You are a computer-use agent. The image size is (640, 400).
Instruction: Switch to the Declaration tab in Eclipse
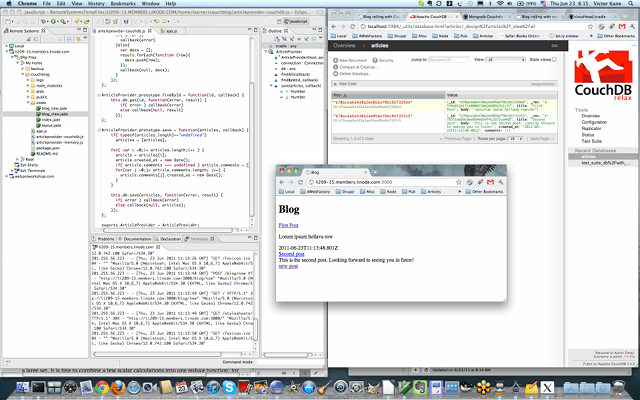(x=168, y=239)
